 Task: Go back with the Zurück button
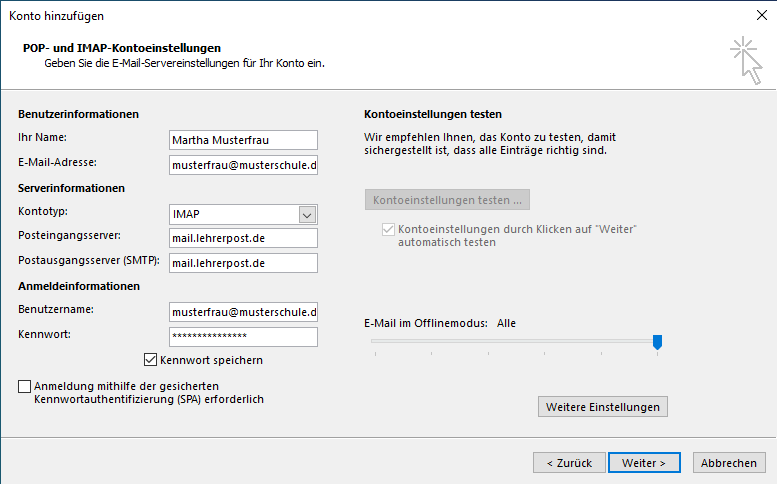(x=569, y=463)
